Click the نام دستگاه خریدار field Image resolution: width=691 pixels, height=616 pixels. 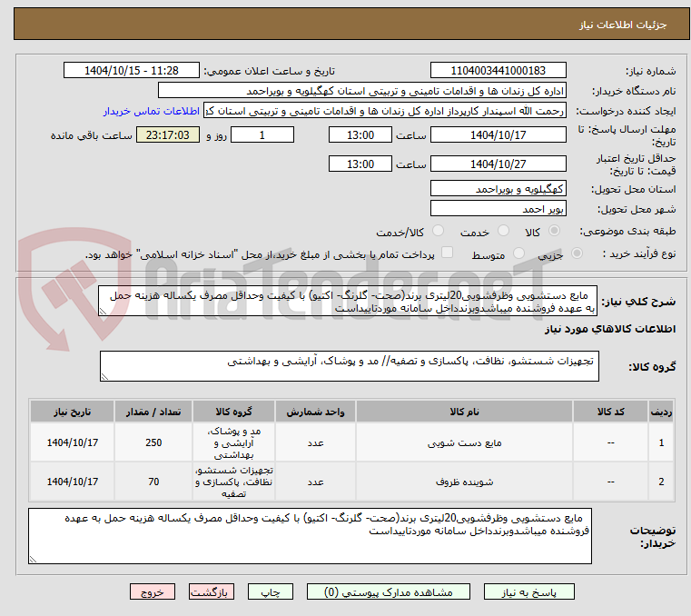[361, 91]
